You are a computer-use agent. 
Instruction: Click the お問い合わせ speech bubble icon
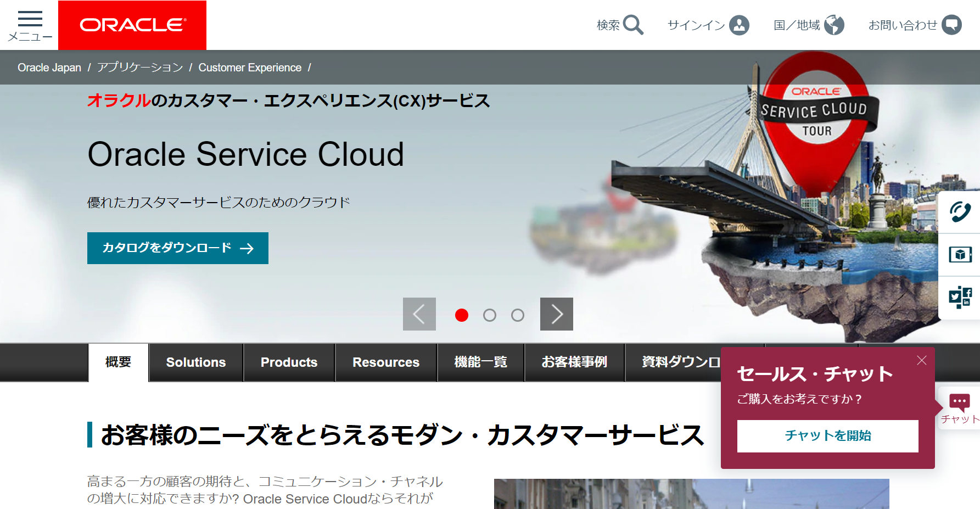click(x=952, y=25)
